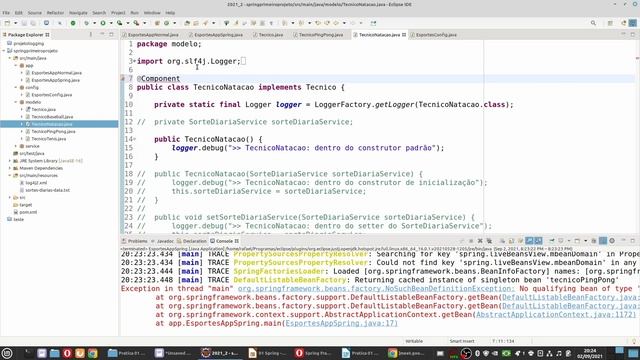The height and width of the screenshot is (360, 640).
Task: Click the green Debug toolbar icon
Action: coord(86,23)
